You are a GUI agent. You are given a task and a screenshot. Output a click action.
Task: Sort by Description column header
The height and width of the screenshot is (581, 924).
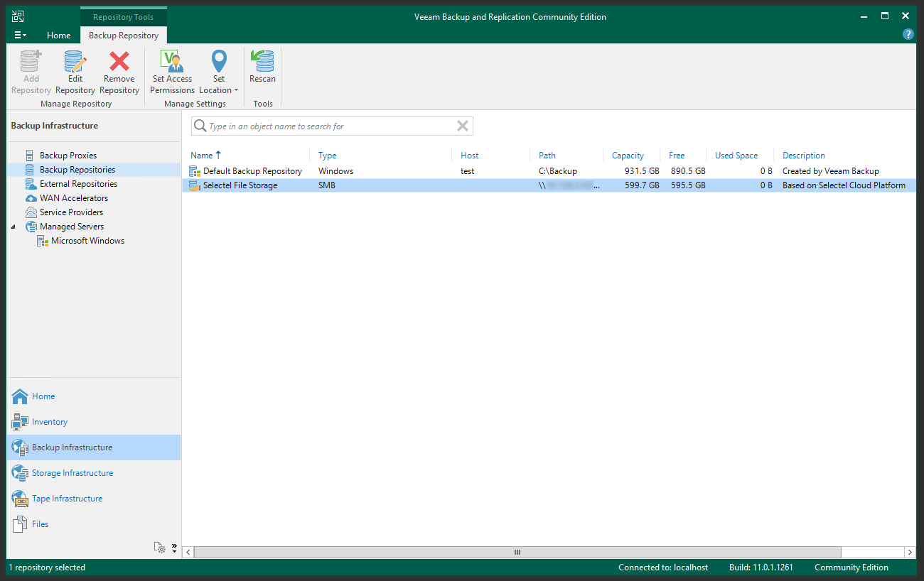click(x=804, y=156)
